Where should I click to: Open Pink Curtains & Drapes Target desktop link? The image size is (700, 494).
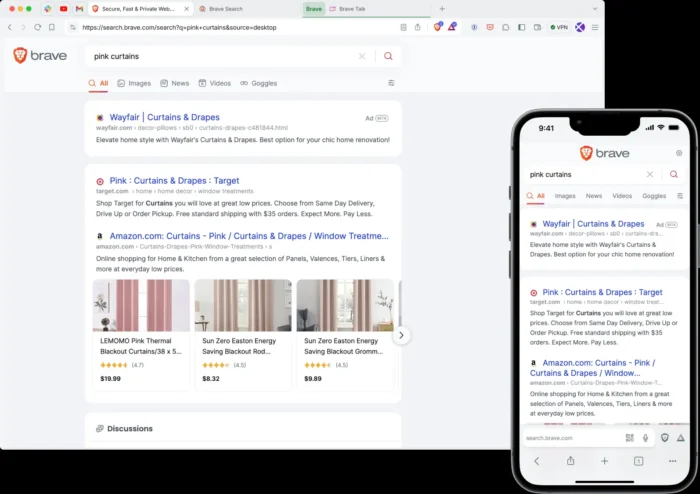click(x=175, y=181)
